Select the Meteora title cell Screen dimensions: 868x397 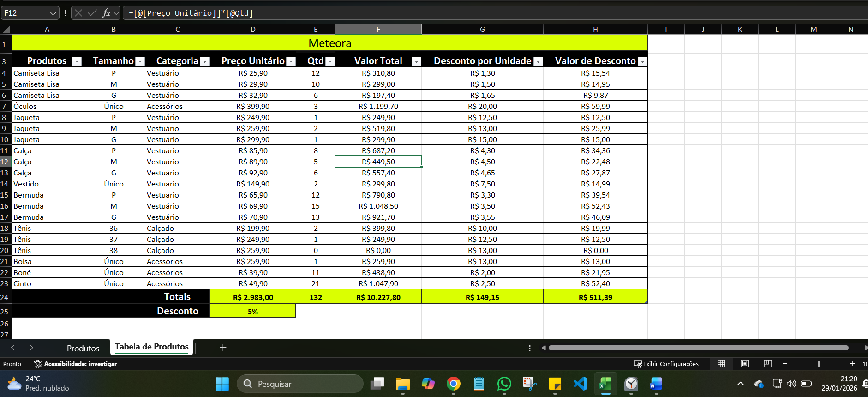[x=329, y=43]
